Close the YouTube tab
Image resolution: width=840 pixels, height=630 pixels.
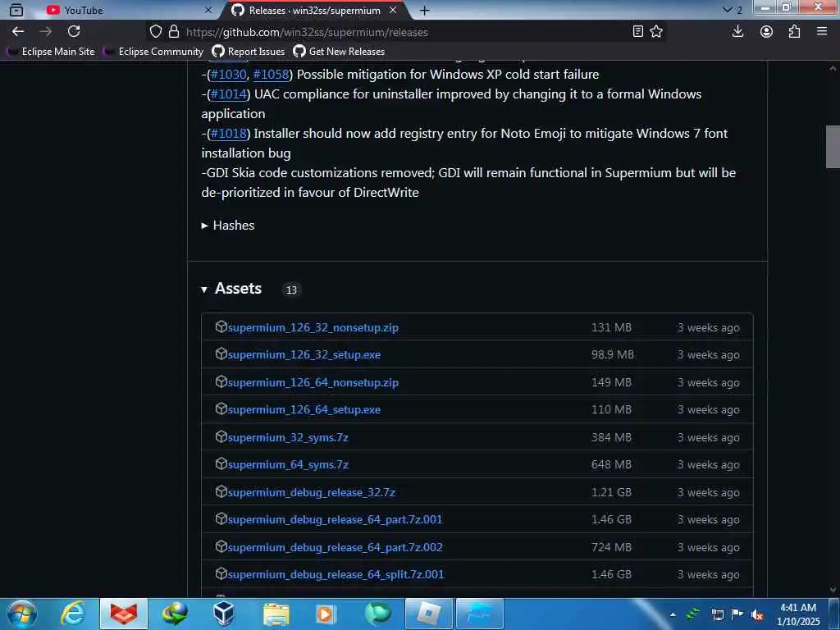tap(208, 10)
